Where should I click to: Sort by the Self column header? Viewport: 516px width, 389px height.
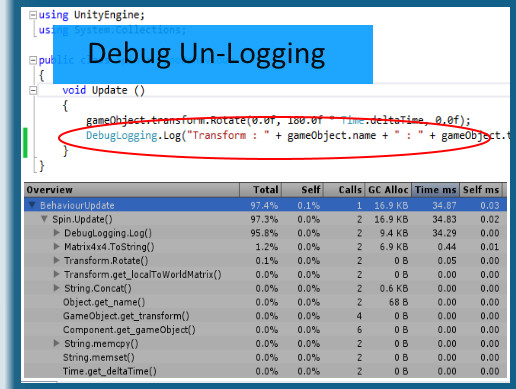(303, 190)
